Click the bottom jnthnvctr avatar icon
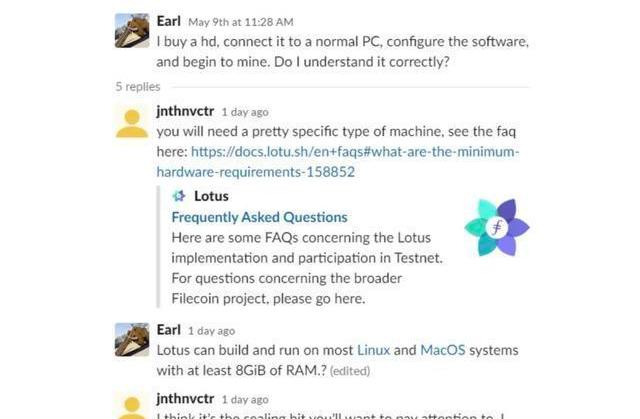 click(x=132, y=407)
